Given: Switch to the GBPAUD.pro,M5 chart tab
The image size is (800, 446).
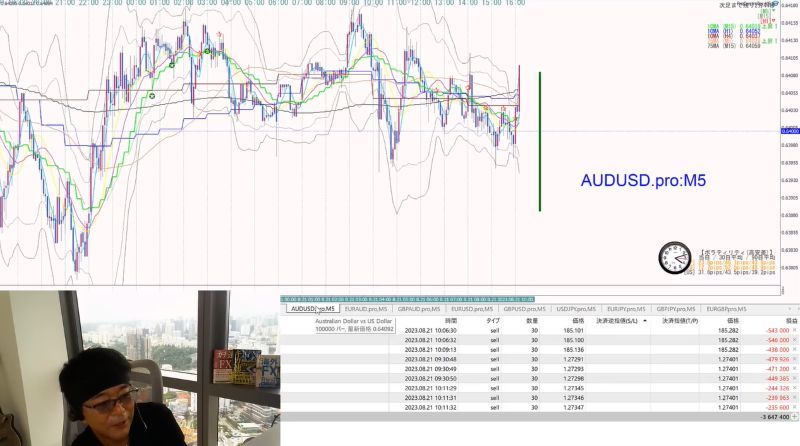Looking at the screenshot, I should pos(419,309).
